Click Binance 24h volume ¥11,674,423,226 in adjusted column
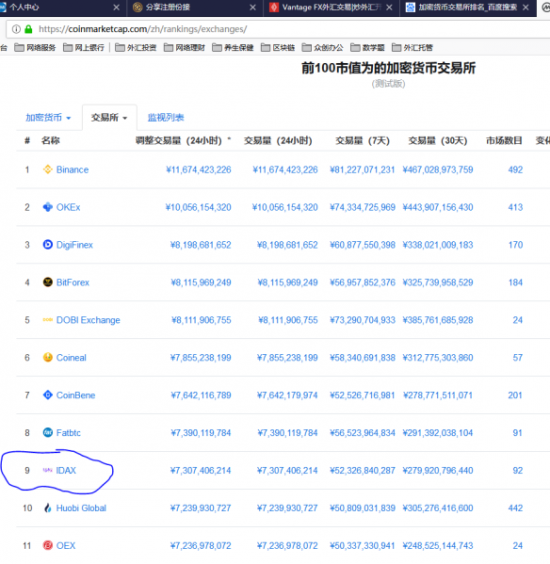Screen dimensions: 550x564 [199, 169]
